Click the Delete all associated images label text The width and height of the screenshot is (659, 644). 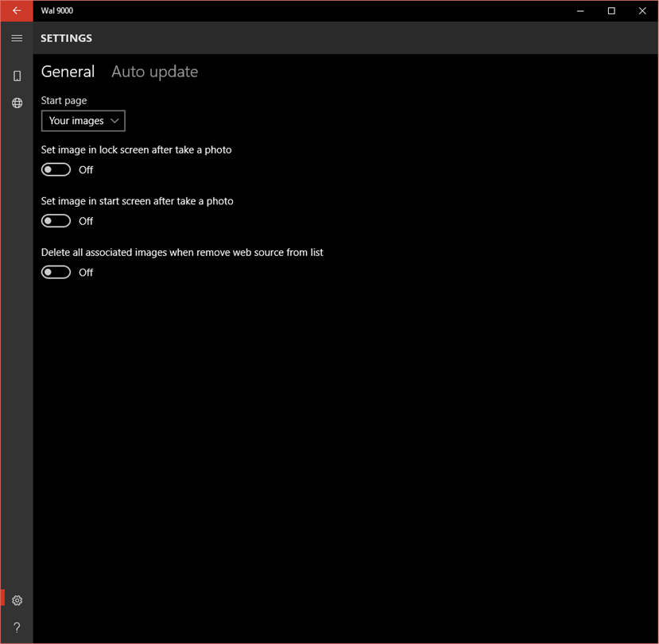(x=182, y=252)
